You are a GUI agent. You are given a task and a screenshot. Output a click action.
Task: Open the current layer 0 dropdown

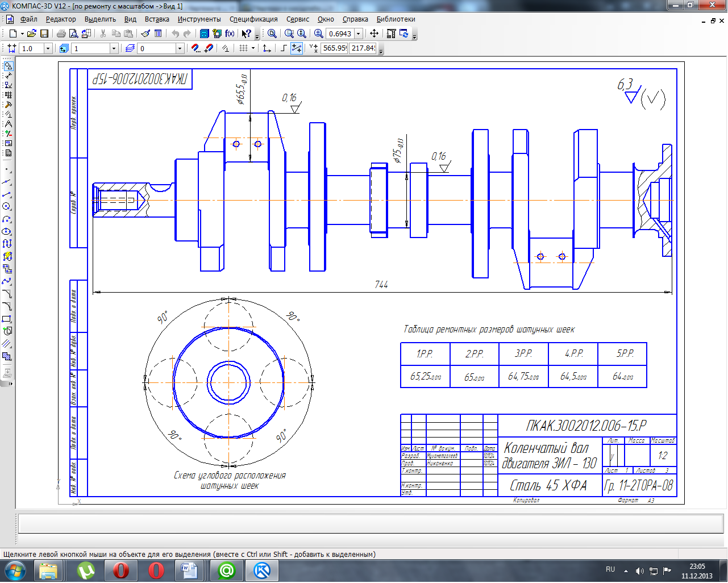coord(180,49)
